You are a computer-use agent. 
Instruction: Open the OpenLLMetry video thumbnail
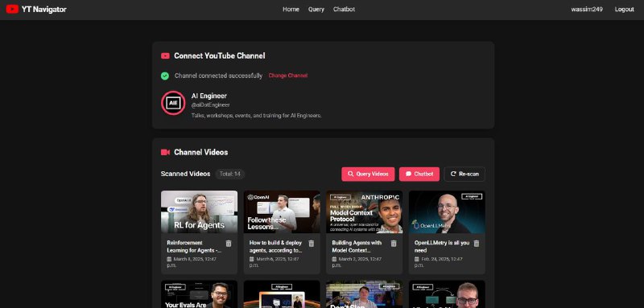(447, 211)
